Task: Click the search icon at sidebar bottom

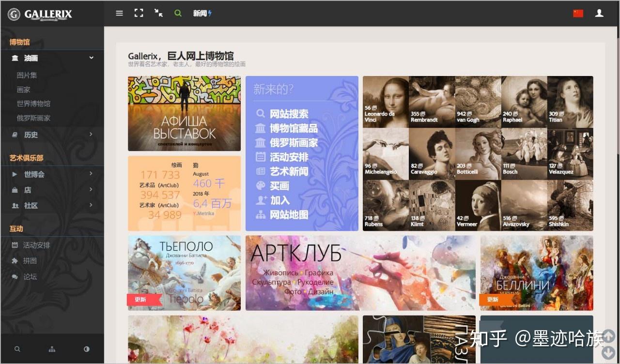Action: point(17,349)
